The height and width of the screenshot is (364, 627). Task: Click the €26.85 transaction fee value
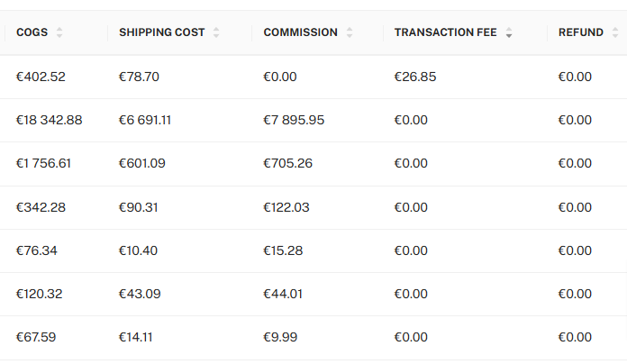[x=415, y=77]
